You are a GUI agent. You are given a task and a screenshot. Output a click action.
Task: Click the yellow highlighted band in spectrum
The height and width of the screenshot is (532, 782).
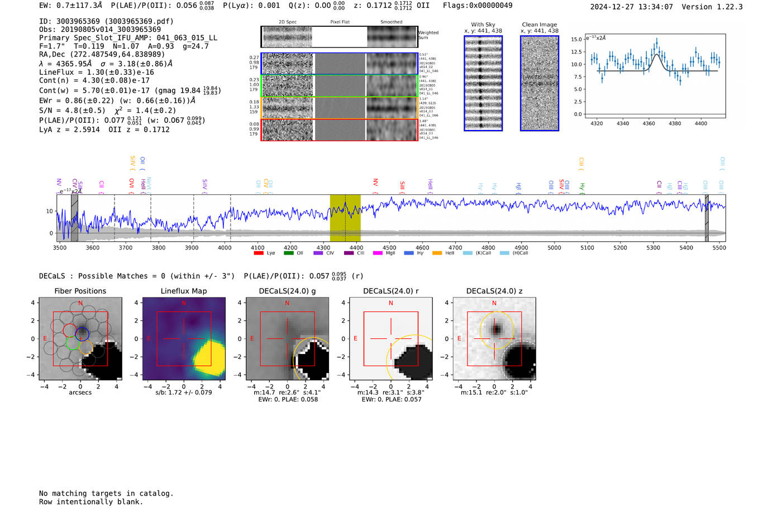[x=345, y=218]
